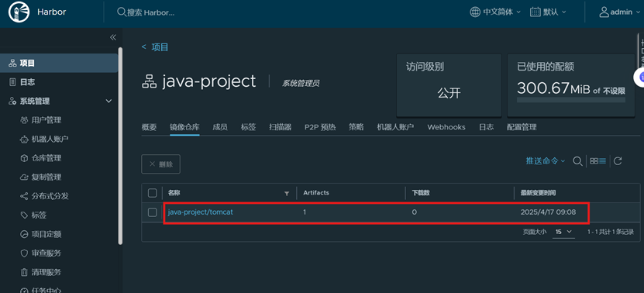Switch to the Webhooks tab
The width and height of the screenshot is (644, 293).
tap(446, 127)
